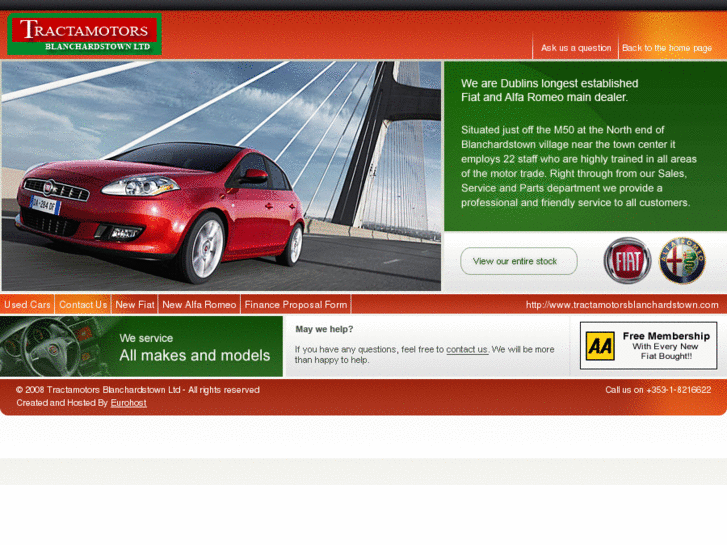727x545 pixels.
Task: Click the Call us on +353-1-8216622 text
Action: pyautogui.click(x=658, y=390)
